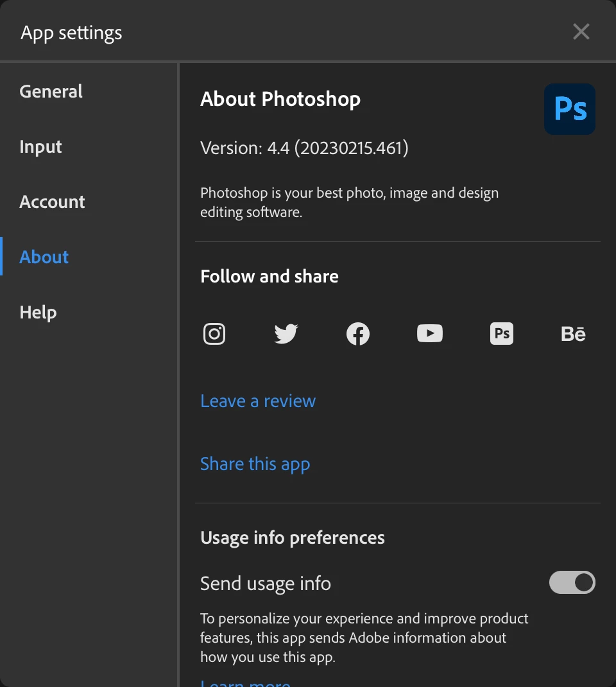
Task: Click the About Photoshop heading
Action: (x=280, y=100)
